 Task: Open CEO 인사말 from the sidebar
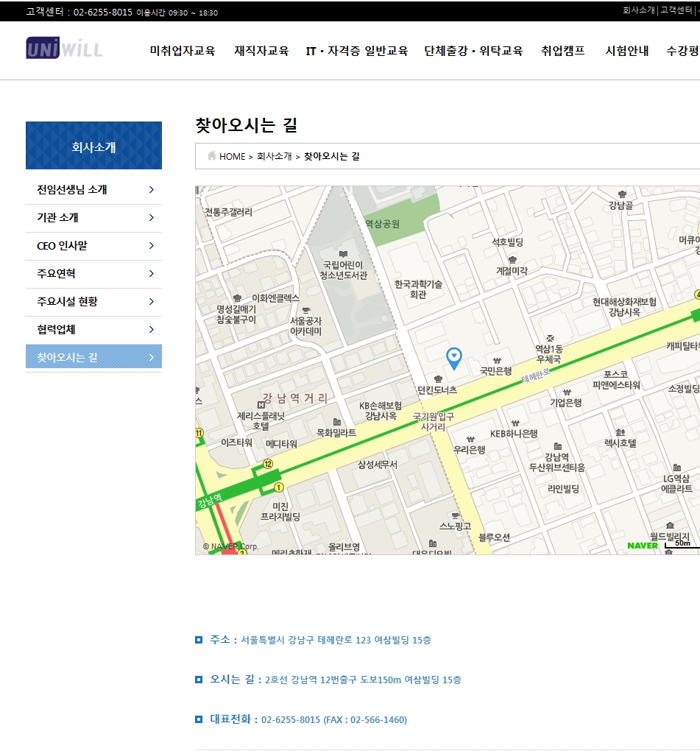click(x=93, y=246)
